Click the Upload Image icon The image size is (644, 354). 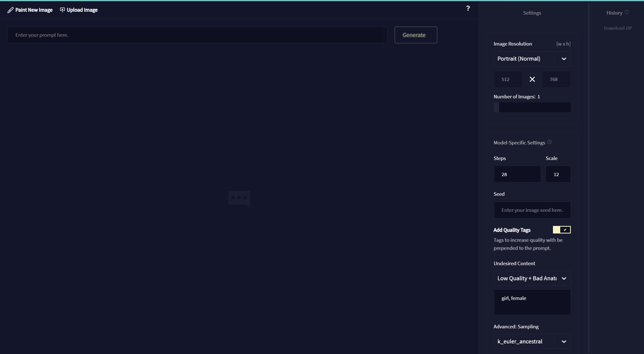pyautogui.click(x=62, y=10)
